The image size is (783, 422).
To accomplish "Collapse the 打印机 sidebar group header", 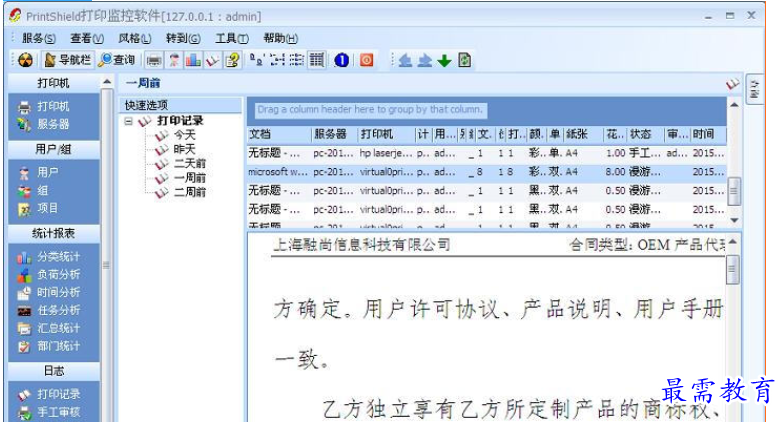I will pyautogui.click(x=53, y=83).
